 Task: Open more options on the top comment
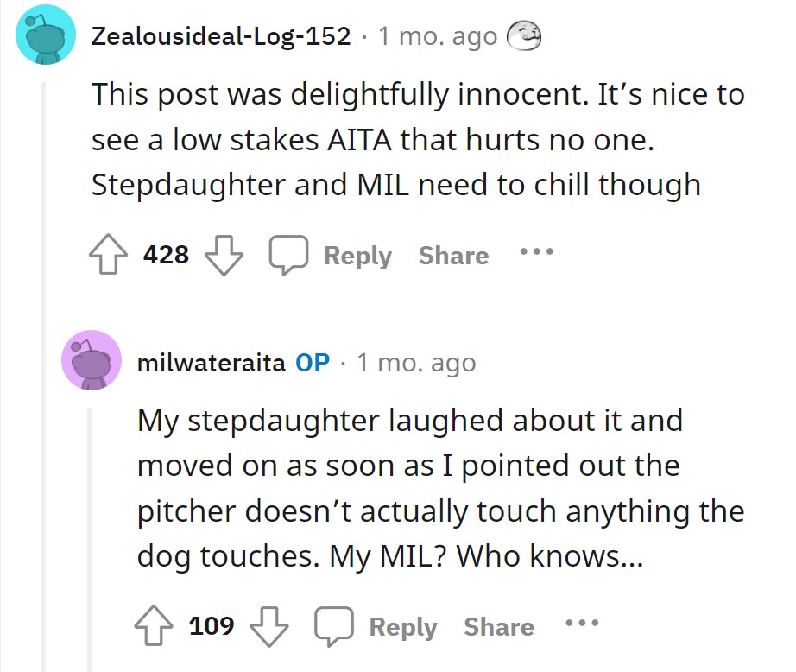pos(537,251)
